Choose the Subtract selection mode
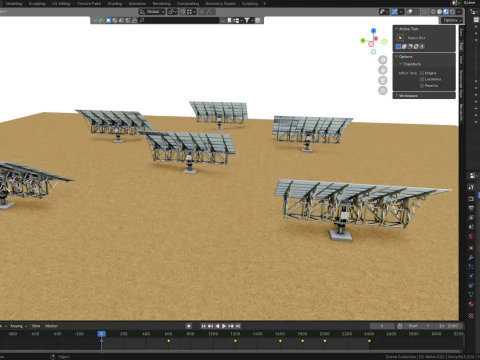Screen dimensions: 480x360 410,47
